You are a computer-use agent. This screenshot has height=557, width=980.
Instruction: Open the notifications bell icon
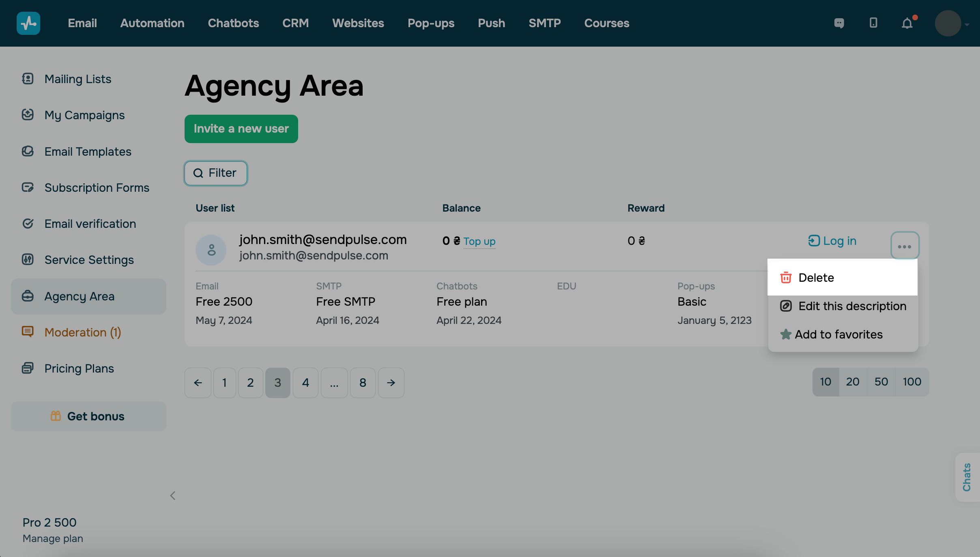tap(907, 24)
